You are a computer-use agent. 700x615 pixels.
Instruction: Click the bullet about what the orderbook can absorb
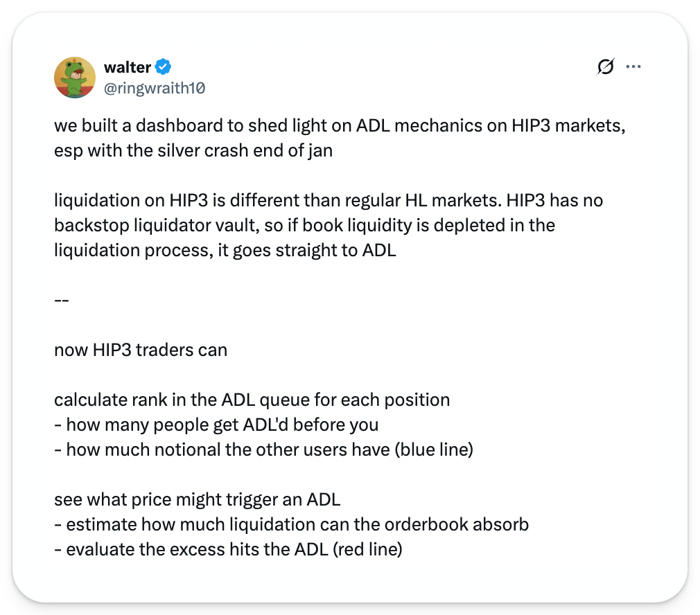291,524
